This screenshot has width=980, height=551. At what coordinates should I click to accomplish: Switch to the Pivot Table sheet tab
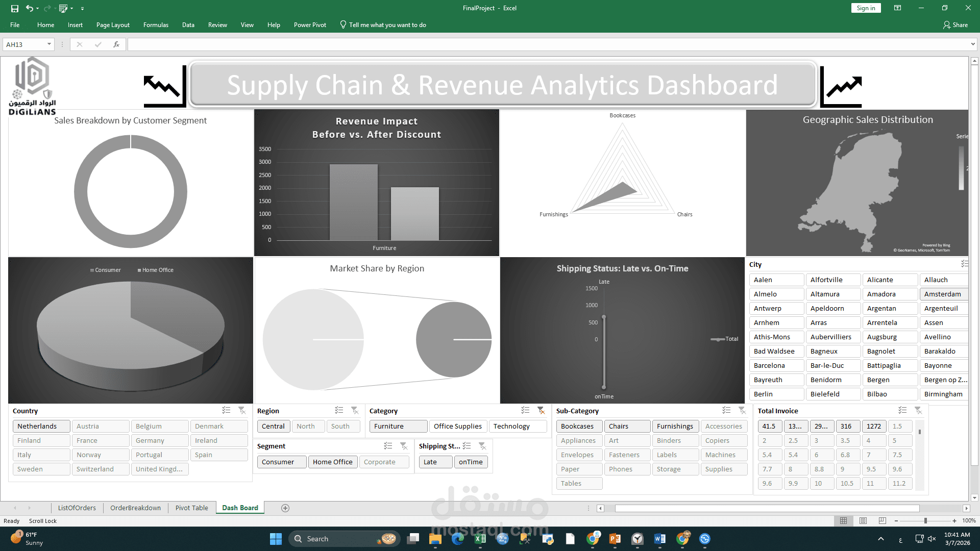[191, 508]
